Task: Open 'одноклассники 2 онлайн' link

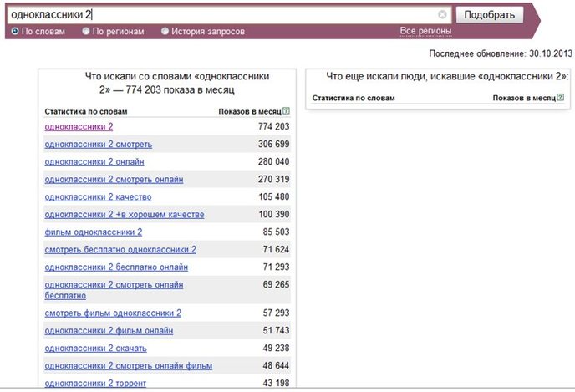Action: 94,161
